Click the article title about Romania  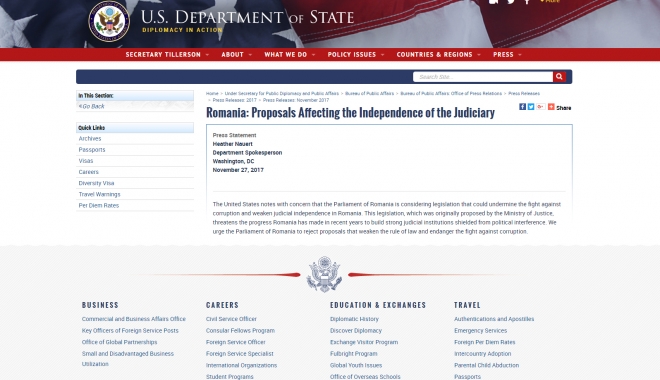(x=350, y=113)
